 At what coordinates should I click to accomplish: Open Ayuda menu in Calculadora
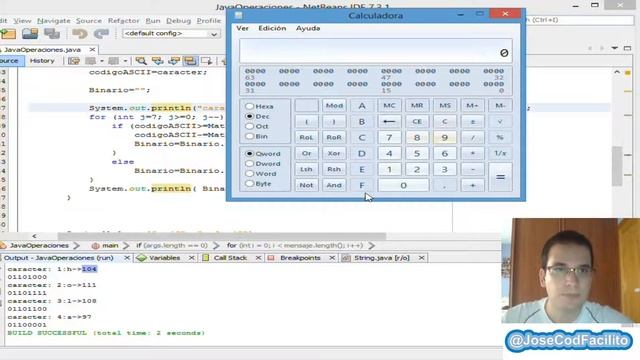point(308,28)
